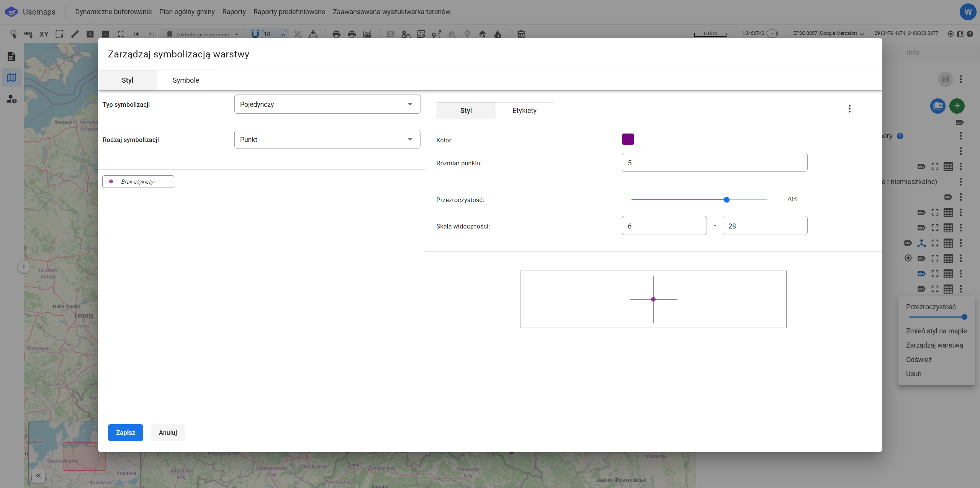This screenshot has width=980, height=488.
Task: Select the ruler measurement tool
Action: 75,34
